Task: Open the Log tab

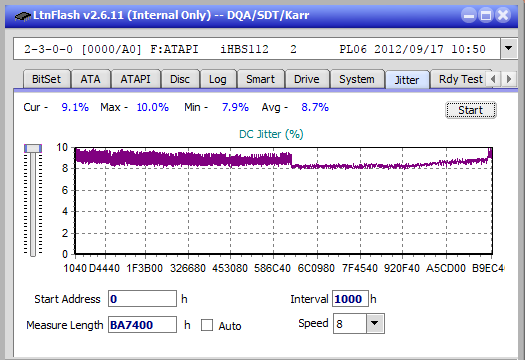Action: pos(218,79)
